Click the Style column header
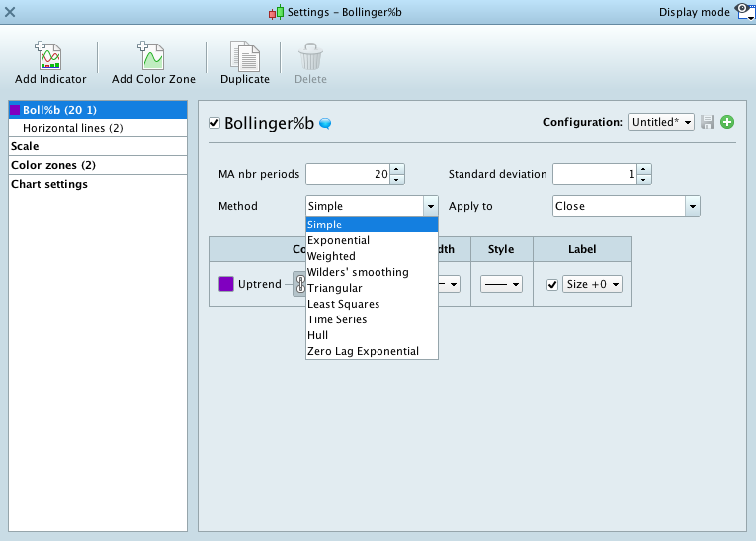Image resolution: width=756 pixels, height=541 pixels. point(501,249)
